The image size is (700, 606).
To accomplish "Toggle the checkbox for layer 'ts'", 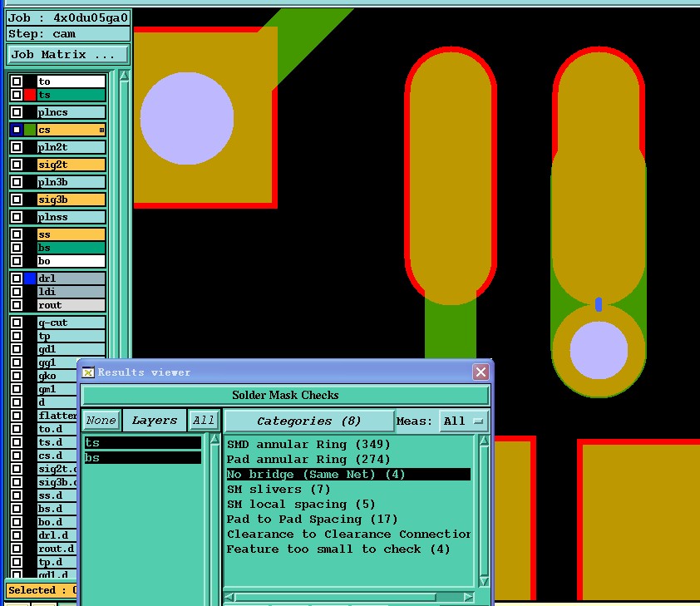I will tap(17, 95).
